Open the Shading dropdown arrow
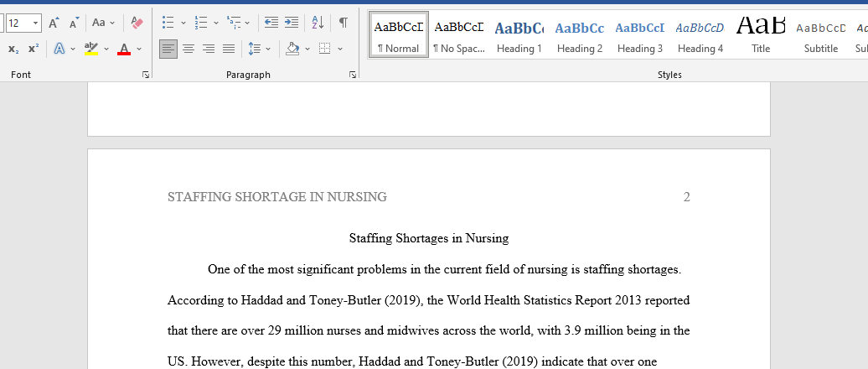The image size is (868, 369). 307,49
